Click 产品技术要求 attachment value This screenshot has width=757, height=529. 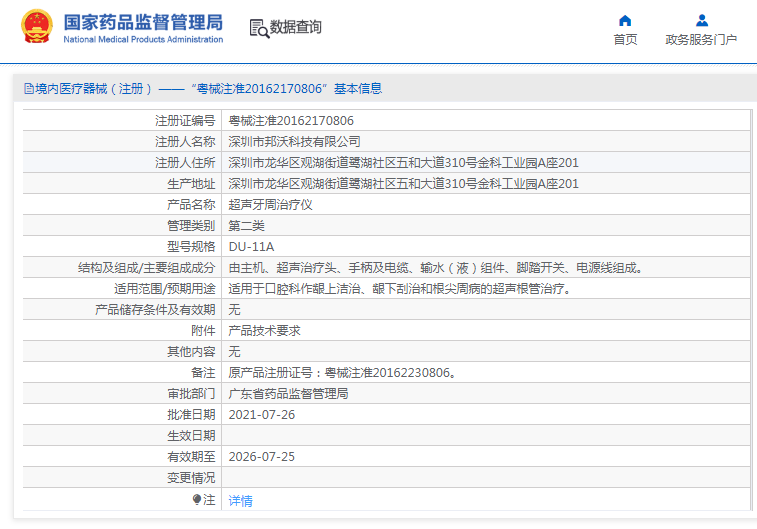[264, 331]
